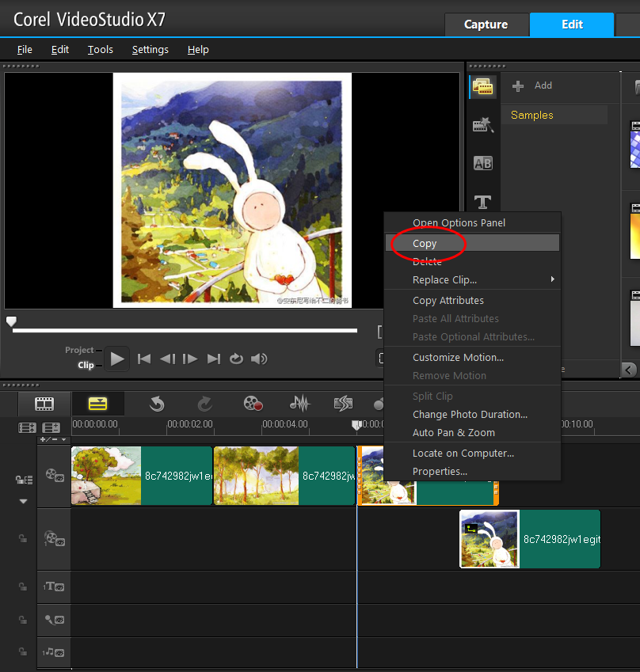Switch preview to Clip mode

click(86, 365)
